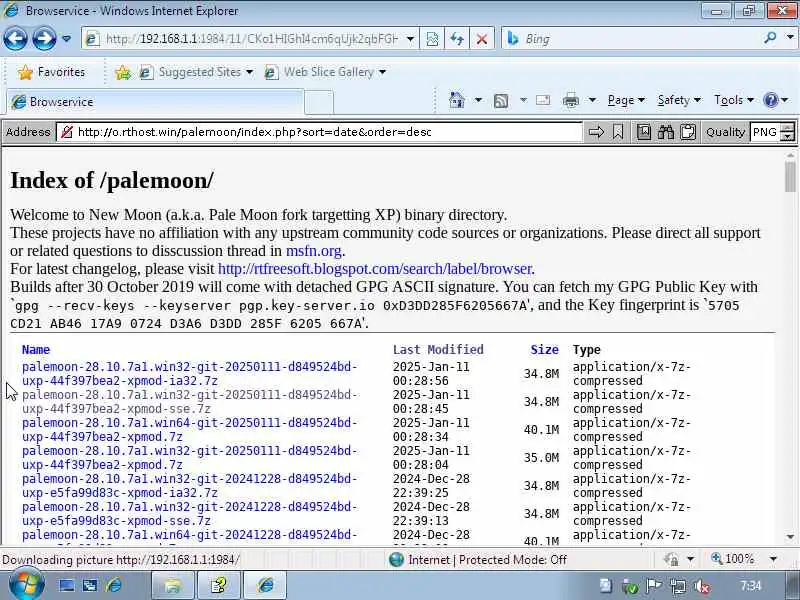Click the Bing search magnifier icon
800x600 pixels.
pos(770,37)
